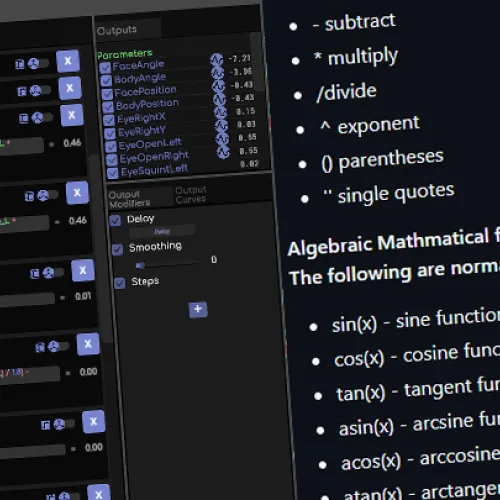Uncheck the BodyAngle parameter checkbox
Image resolution: width=500 pixels, height=500 pixels.
pos(106,81)
